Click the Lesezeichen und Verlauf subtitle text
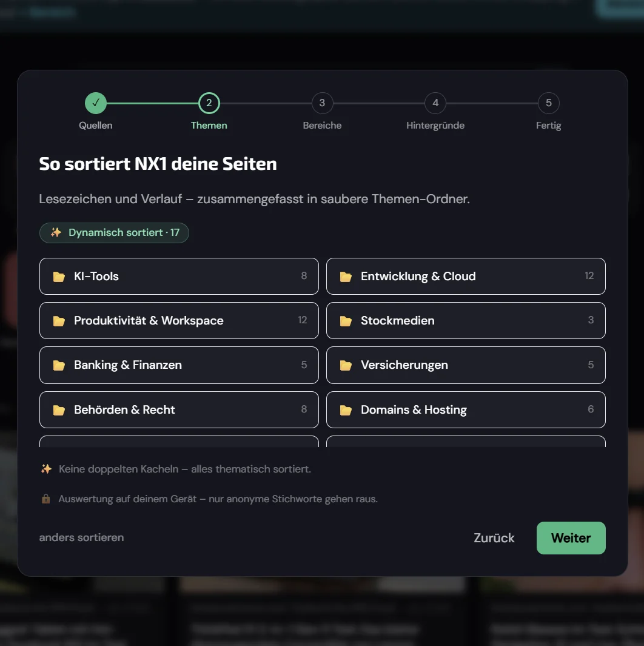The image size is (644, 646). tap(255, 199)
